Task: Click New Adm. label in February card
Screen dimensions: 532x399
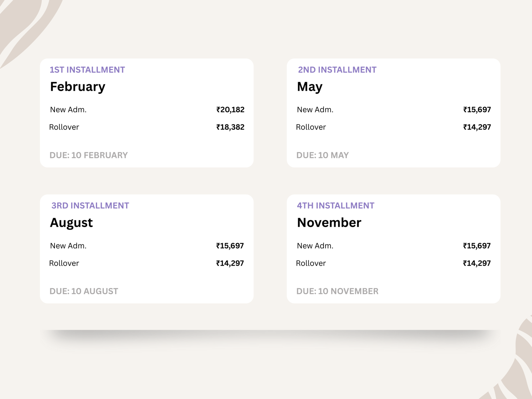Action: click(68, 110)
